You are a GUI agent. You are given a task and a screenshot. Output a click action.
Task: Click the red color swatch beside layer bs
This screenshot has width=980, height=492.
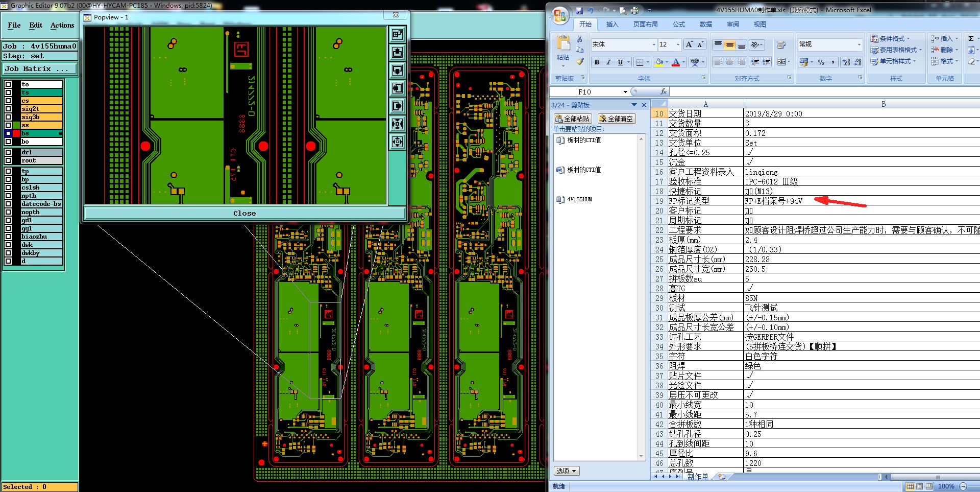click(x=16, y=133)
